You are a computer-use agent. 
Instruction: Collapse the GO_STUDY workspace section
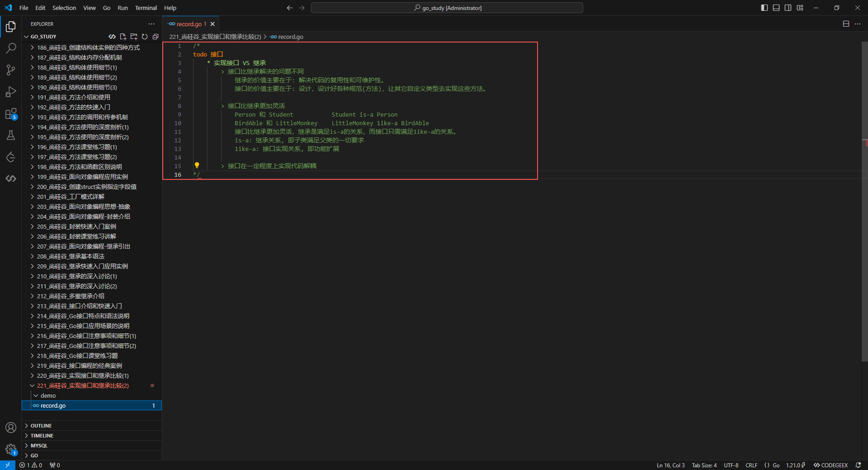[43, 37]
